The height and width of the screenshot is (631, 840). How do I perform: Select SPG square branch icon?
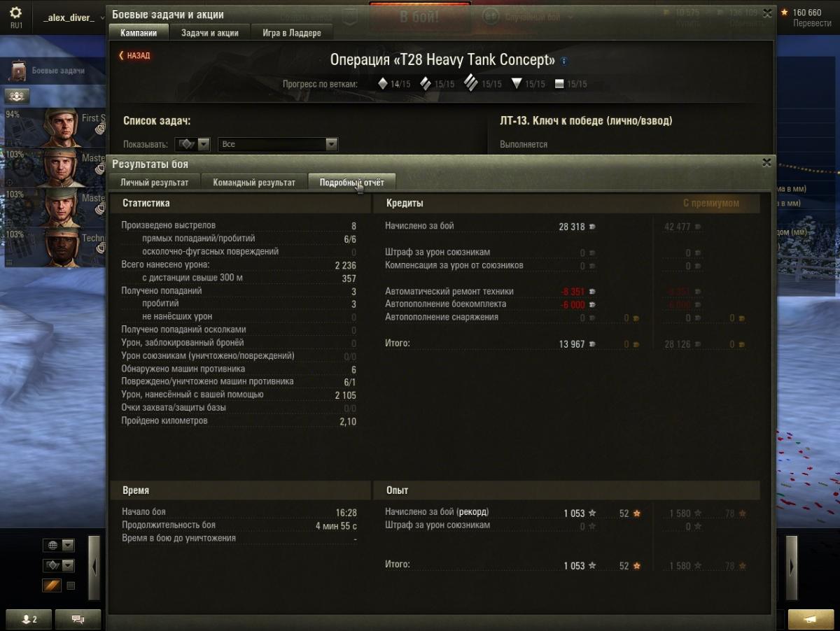[x=559, y=84]
